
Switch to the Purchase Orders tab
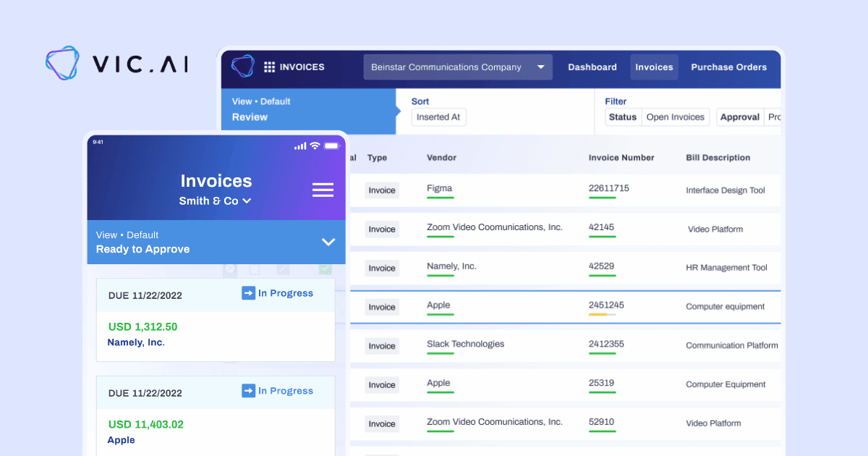[x=728, y=67]
